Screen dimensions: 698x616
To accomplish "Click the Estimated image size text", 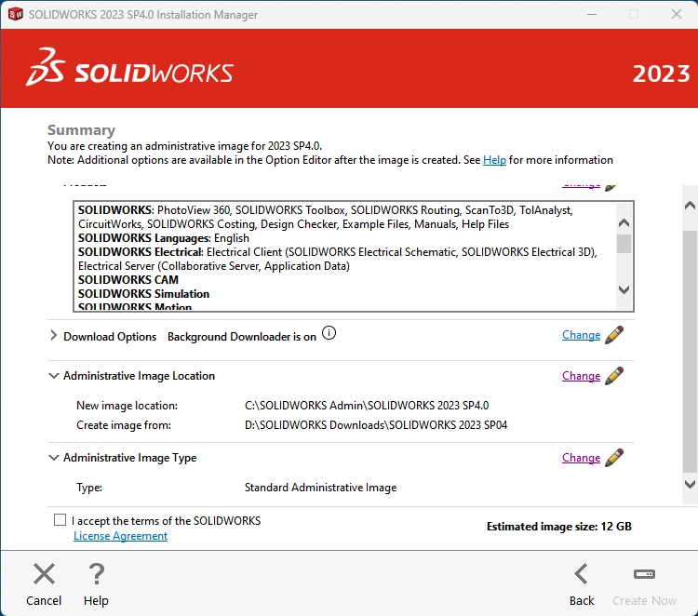I will [x=559, y=527].
